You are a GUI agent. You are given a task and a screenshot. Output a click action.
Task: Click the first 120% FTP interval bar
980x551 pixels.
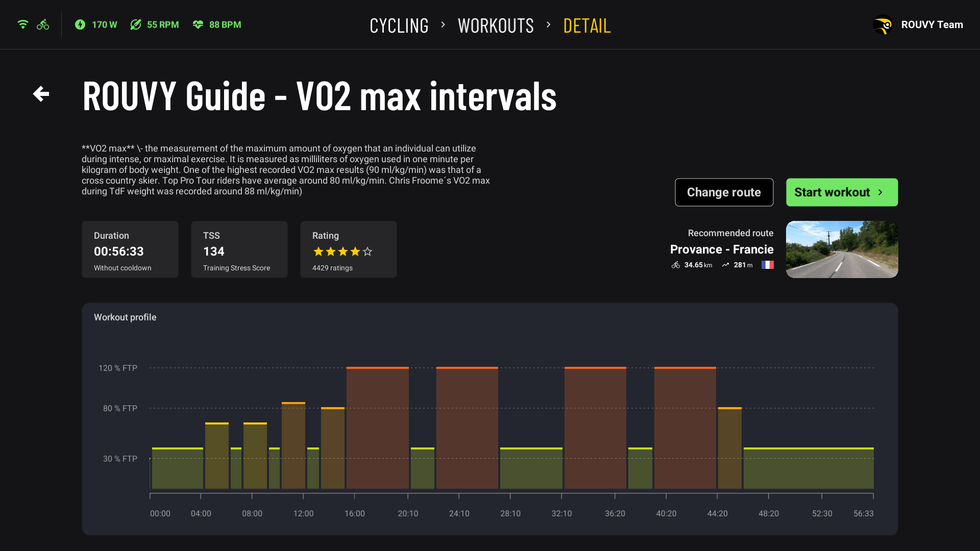(377, 428)
